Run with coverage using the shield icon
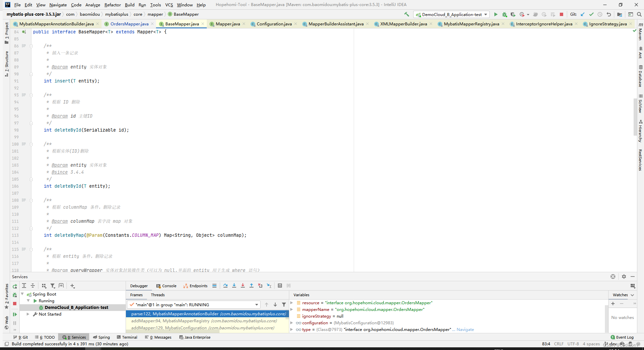 coord(513,14)
